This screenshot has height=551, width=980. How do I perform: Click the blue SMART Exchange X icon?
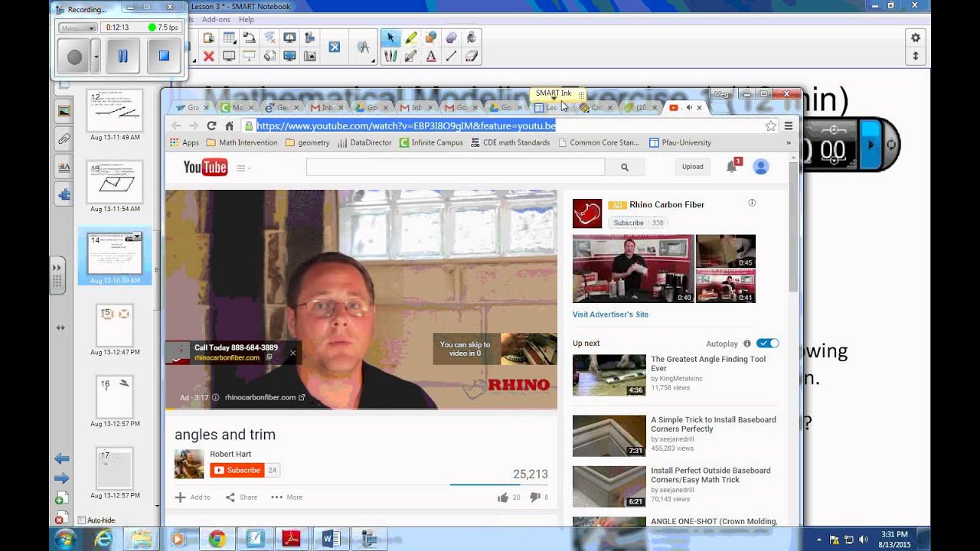tap(335, 47)
